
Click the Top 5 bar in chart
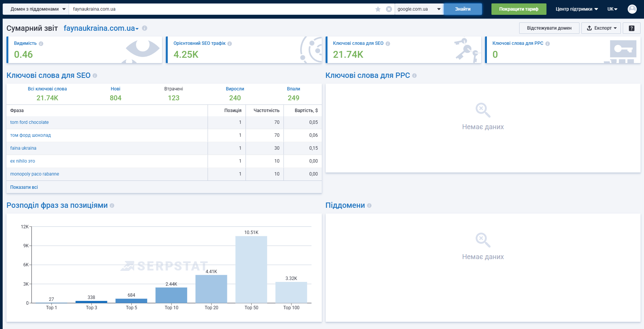131,301
